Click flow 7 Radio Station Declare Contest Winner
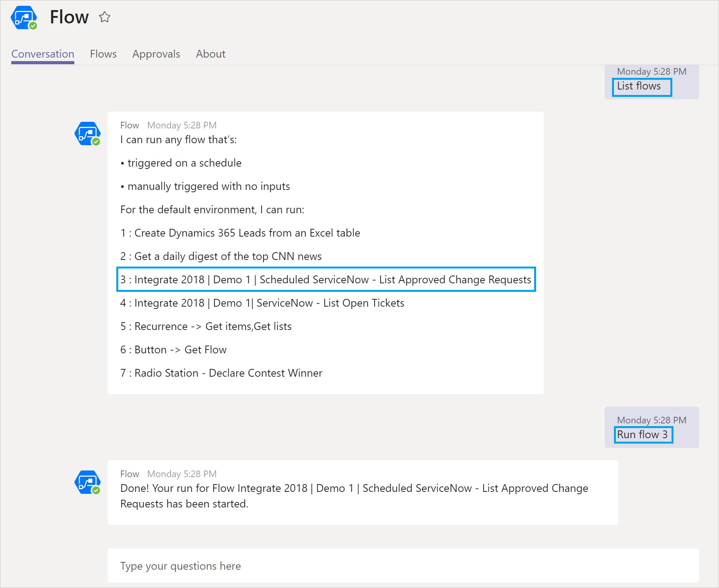Viewport: 719px width, 588px height. click(x=221, y=373)
